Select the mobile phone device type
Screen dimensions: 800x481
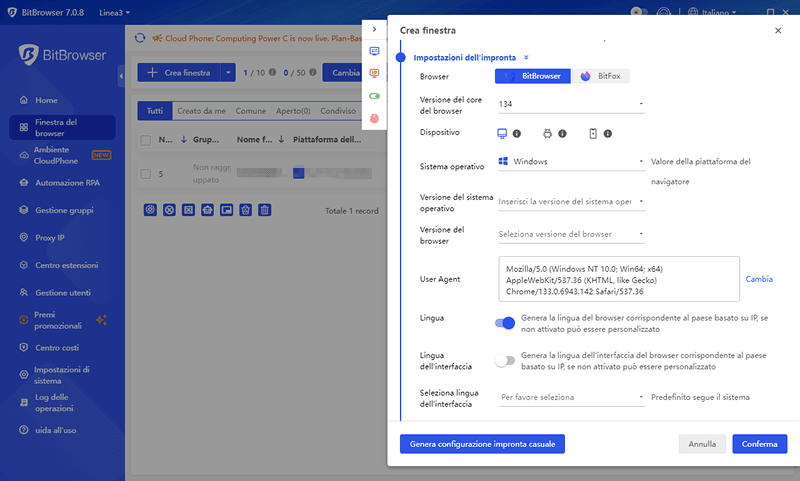tap(593, 133)
